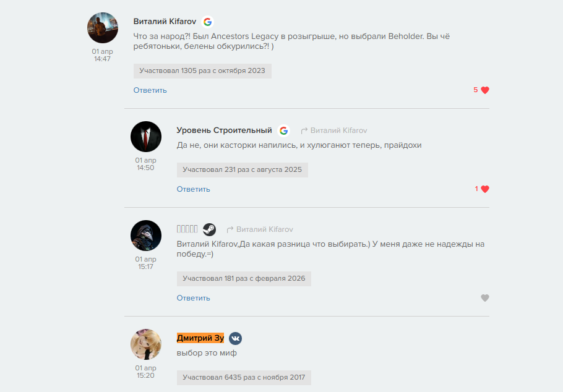Click the VK icon beside Дмитрий Зу
The width and height of the screenshot is (563, 392).
tap(236, 338)
